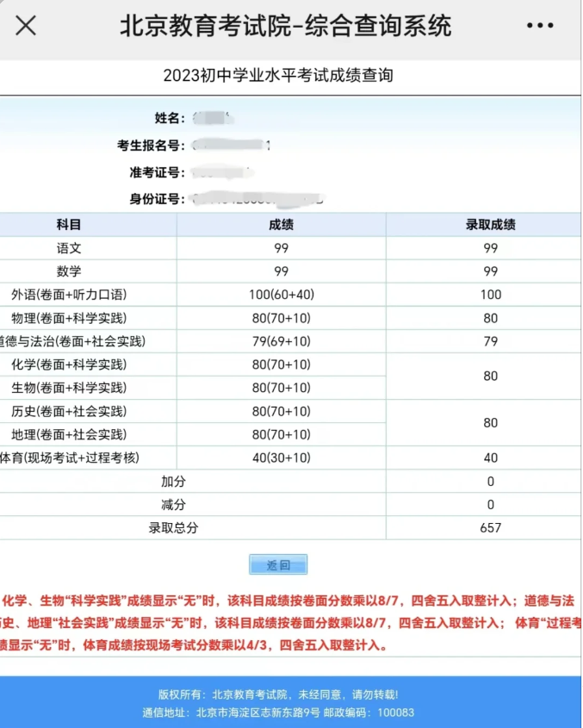
Task: Tap the 历史(卷面+社会实践) subject cell
Action: point(69,411)
